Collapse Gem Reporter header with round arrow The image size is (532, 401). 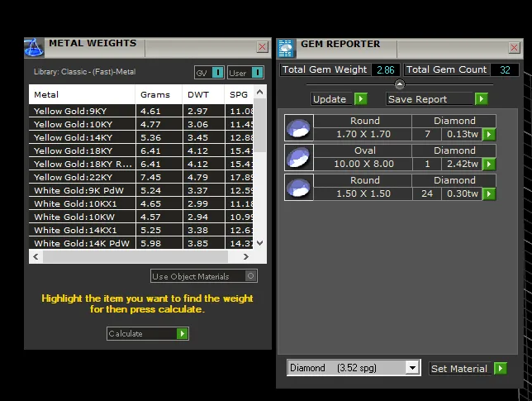point(400,84)
